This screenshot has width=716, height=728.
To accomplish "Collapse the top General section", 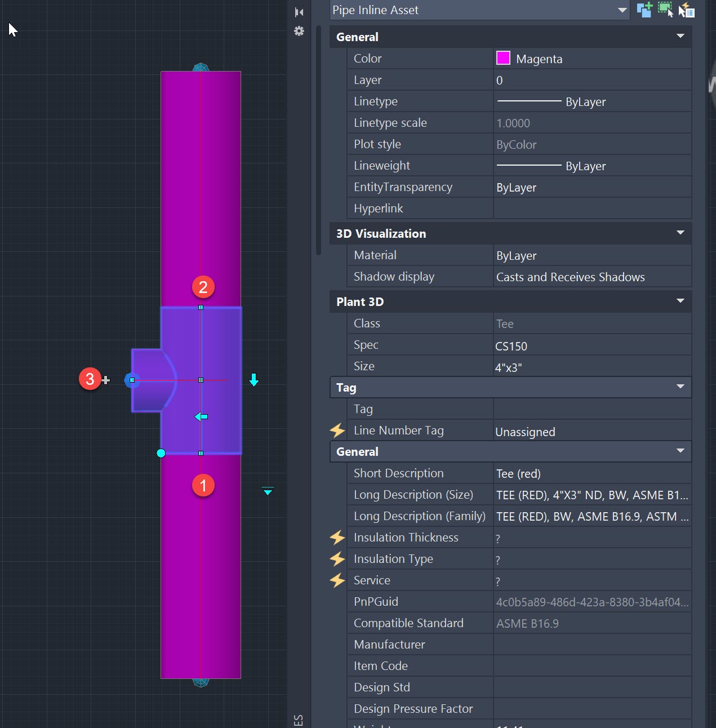I will 680,36.
